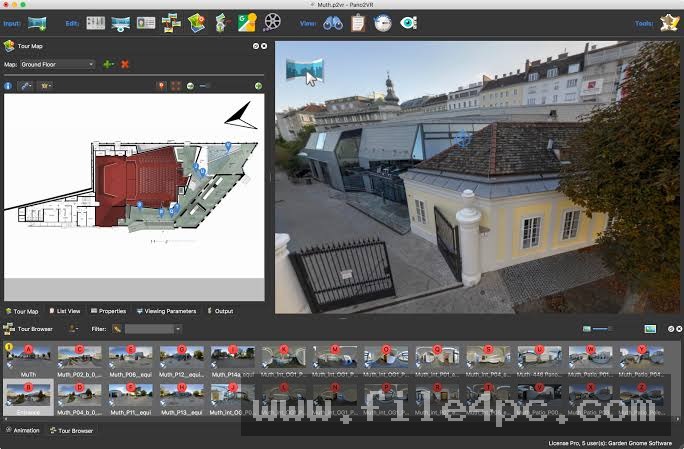This screenshot has height=449, width=684.
Task: Click into the Tour Browser filter field
Action: (150, 329)
